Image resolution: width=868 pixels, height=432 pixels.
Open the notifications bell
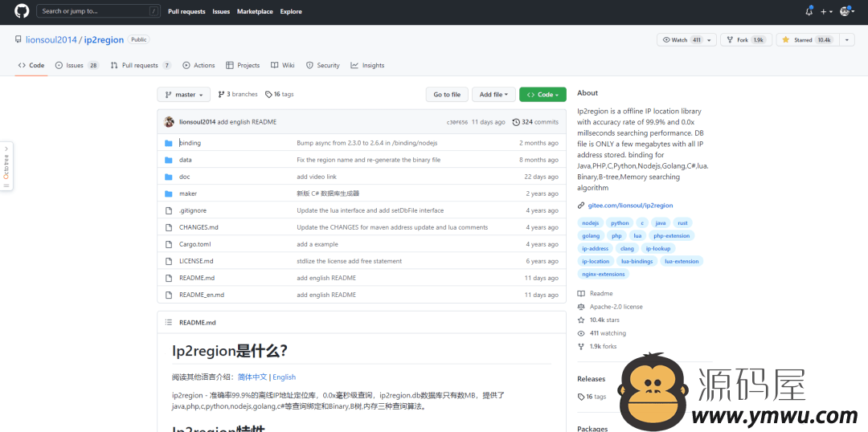pyautogui.click(x=809, y=11)
